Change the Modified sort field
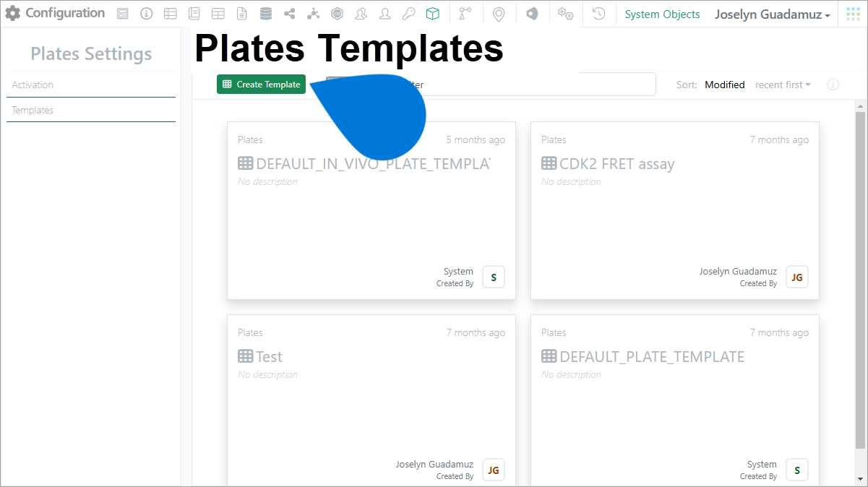The height and width of the screenshot is (487, 868). [724, 85]
